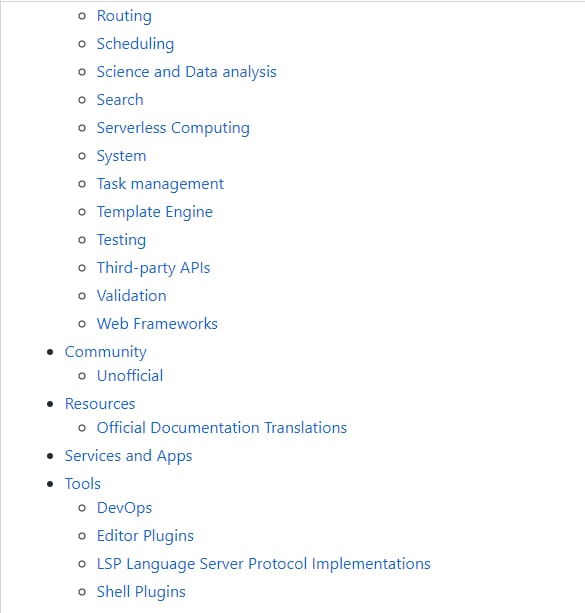This screenshot has width=585, height=613.
Task: Open the Template Engine link
Action: click(155, 212)
